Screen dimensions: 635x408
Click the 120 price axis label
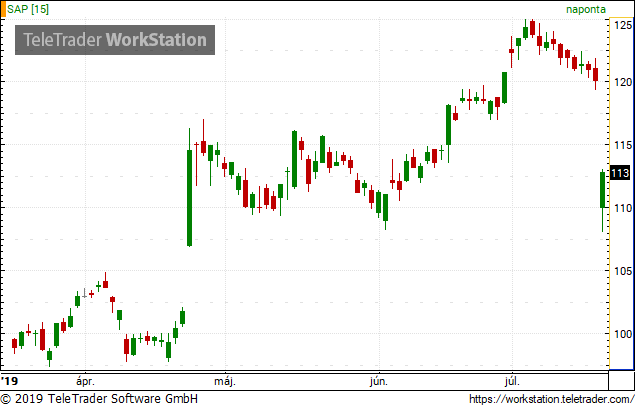click(623, 82)
